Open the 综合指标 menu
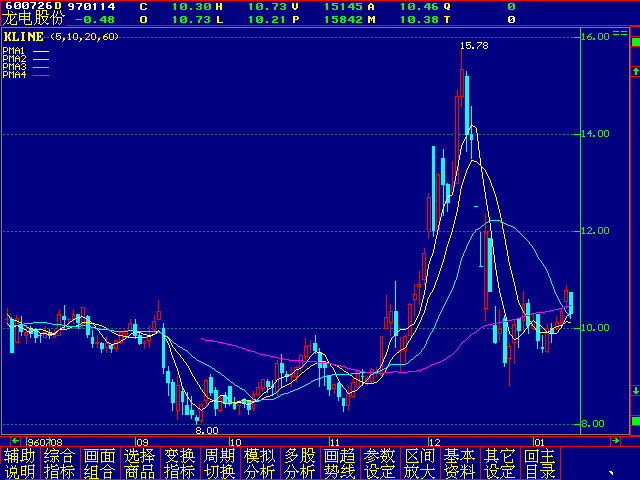 (x=60, y=463)
